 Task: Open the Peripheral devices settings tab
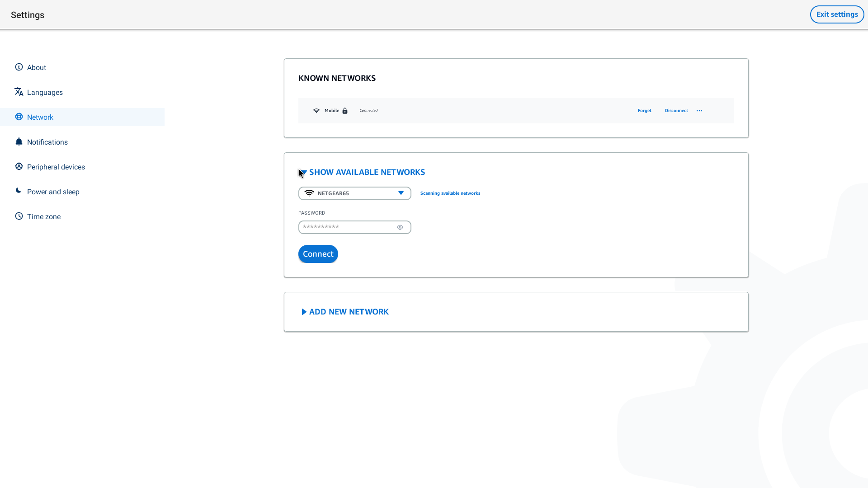pyautogui.click(x=56, y=167)
